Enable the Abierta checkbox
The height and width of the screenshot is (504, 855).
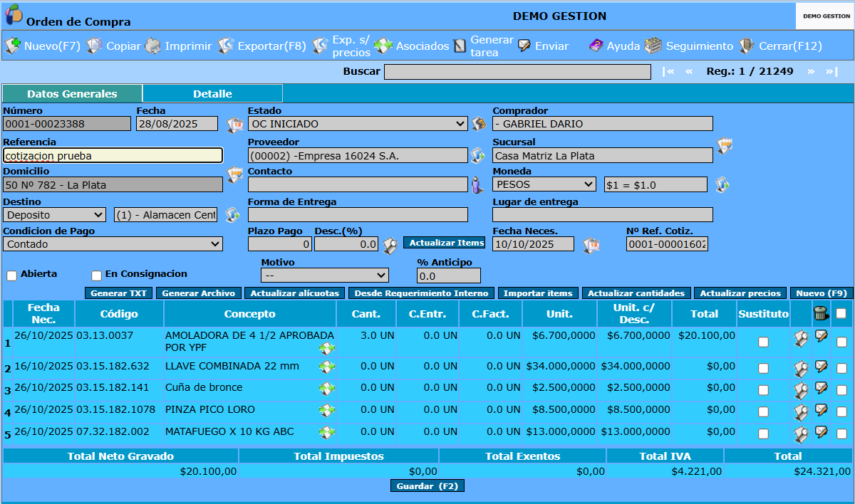coord(11,275)
